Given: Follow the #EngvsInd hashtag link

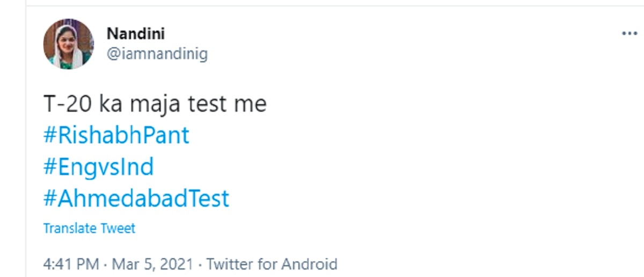Looking at the screenshot, I should (x=98, y=167).
